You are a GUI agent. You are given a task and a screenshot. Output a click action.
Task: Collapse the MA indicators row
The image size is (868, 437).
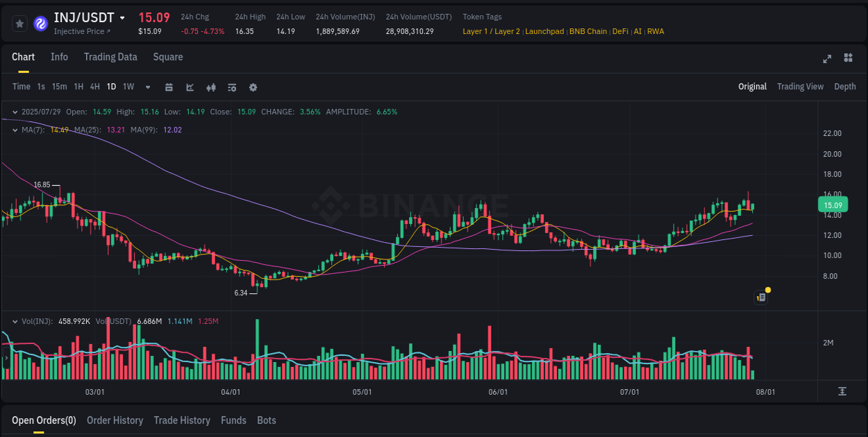[14, 129]
